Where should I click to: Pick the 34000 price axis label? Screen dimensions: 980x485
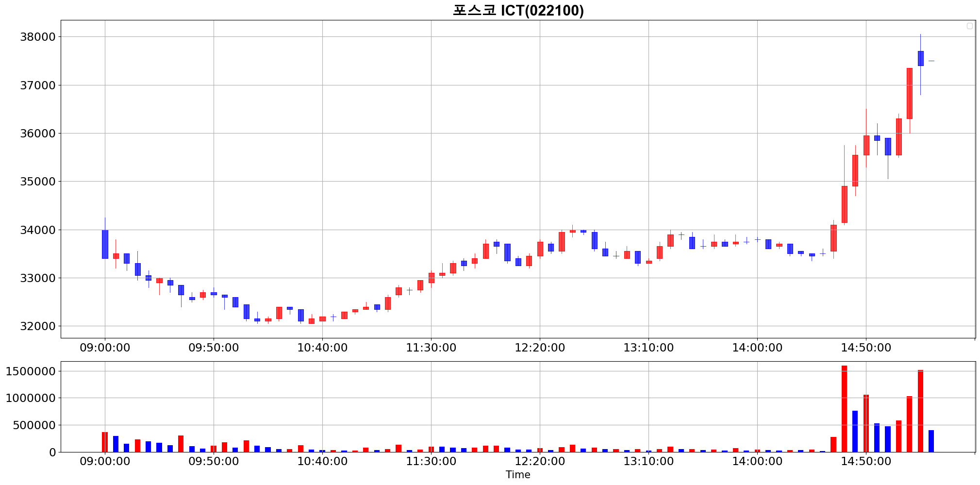(38, 230)
